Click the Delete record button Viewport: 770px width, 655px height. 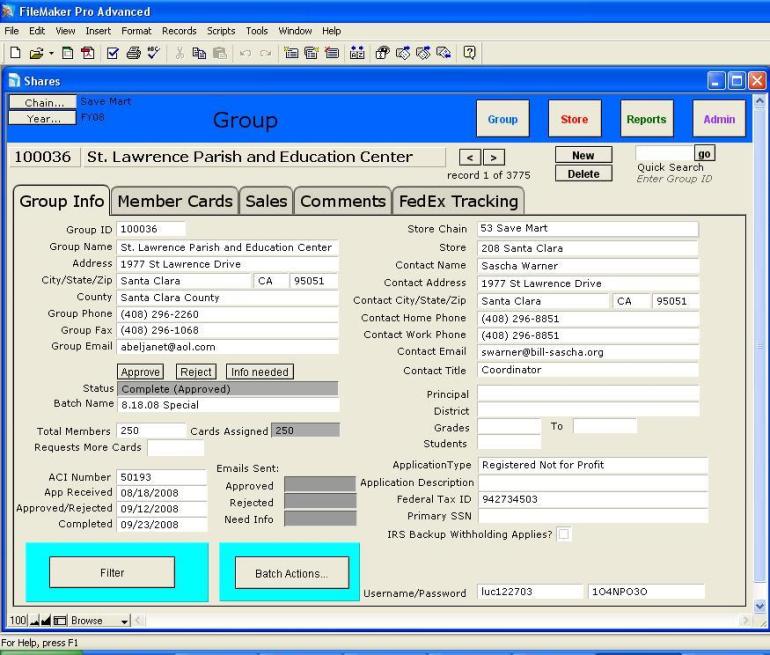click(x=583, y=174)
